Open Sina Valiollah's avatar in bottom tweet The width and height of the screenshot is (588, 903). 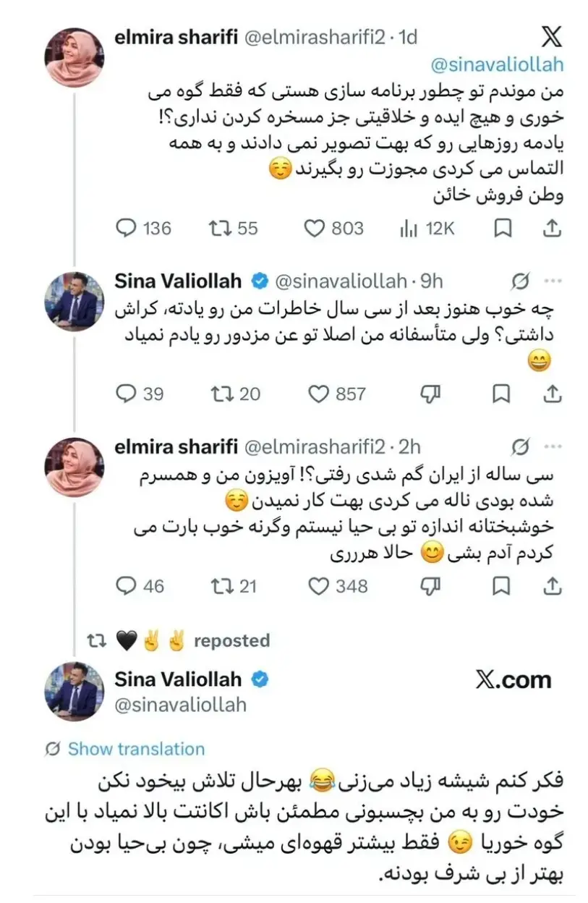(x=74, y=691)
